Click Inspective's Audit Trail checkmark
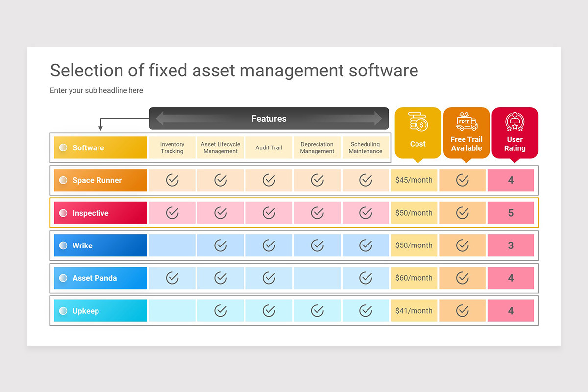 [x=269, y=213]
